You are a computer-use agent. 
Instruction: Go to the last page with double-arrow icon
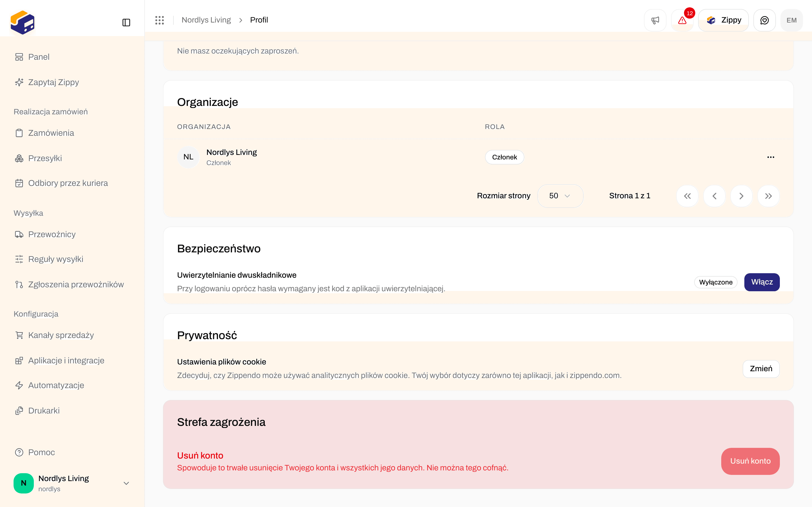pyautogui.click(x=768, y=196)
